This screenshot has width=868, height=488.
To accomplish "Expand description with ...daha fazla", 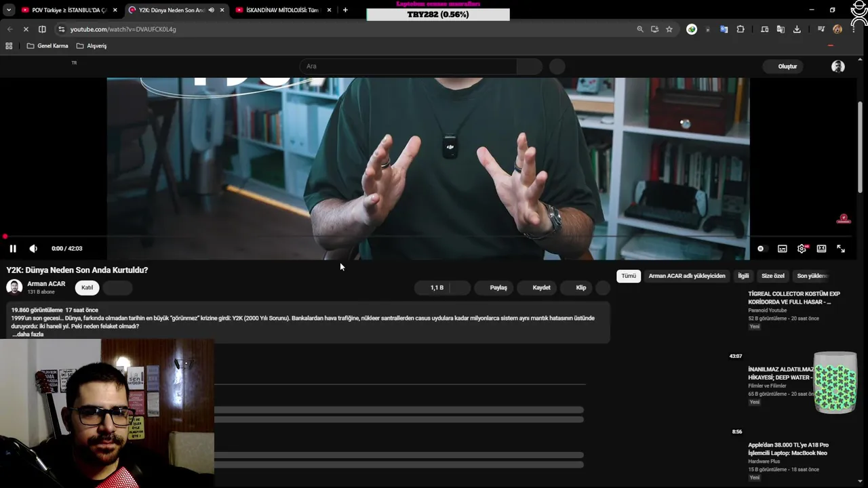I will [28, 334].
